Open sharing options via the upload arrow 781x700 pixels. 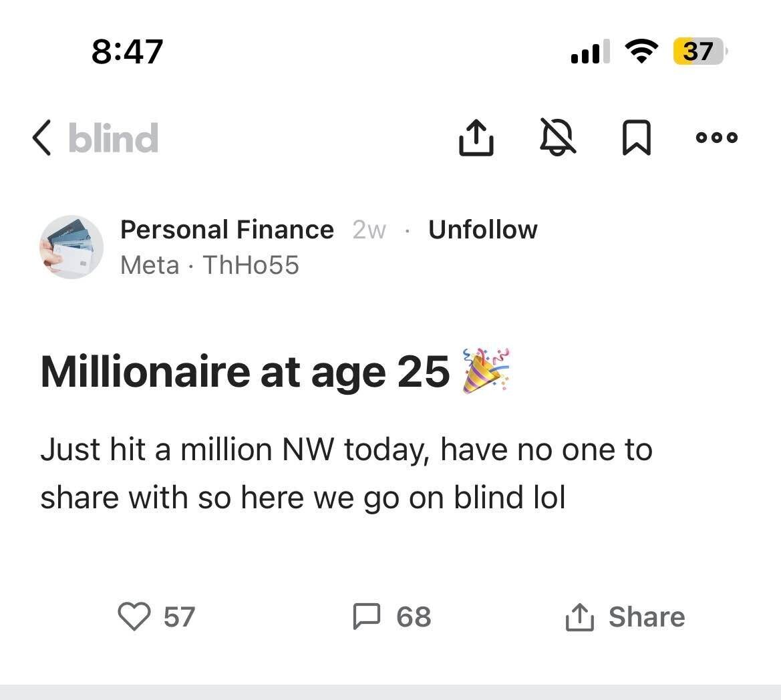(476, 138)
